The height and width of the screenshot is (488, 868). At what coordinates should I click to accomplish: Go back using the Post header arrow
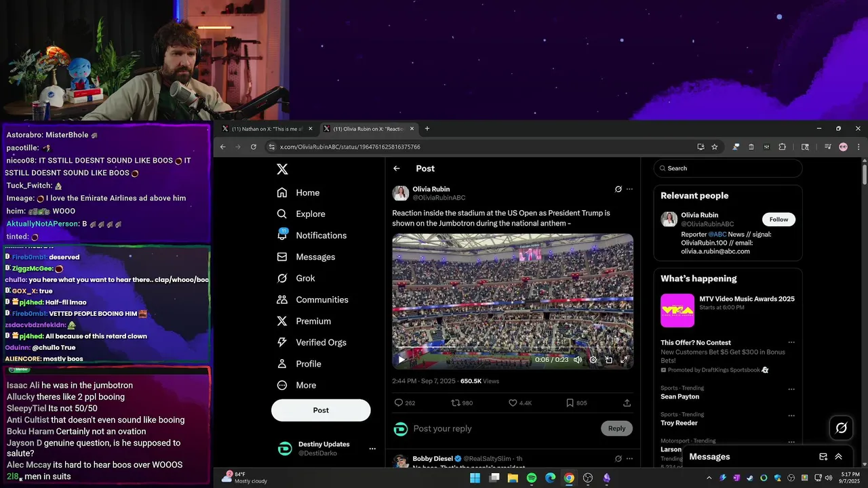[x=397, y=169]
